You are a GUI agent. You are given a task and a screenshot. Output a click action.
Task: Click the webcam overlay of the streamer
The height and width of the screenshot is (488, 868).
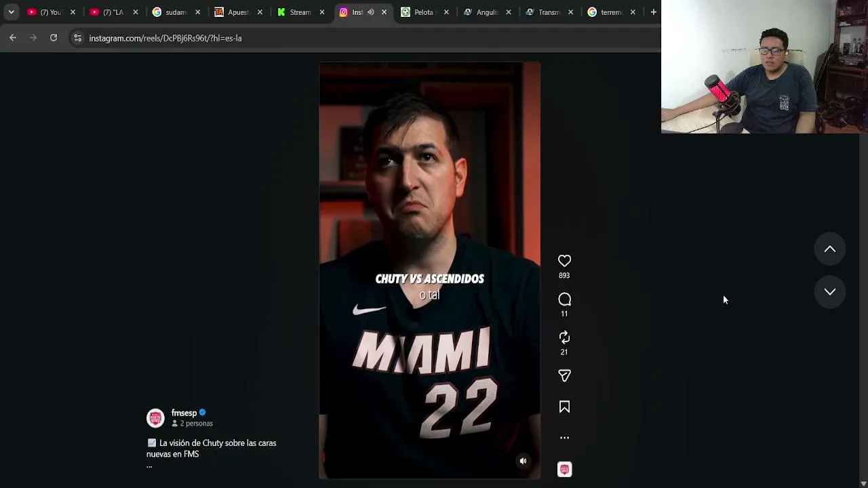[x=764, y=66]
